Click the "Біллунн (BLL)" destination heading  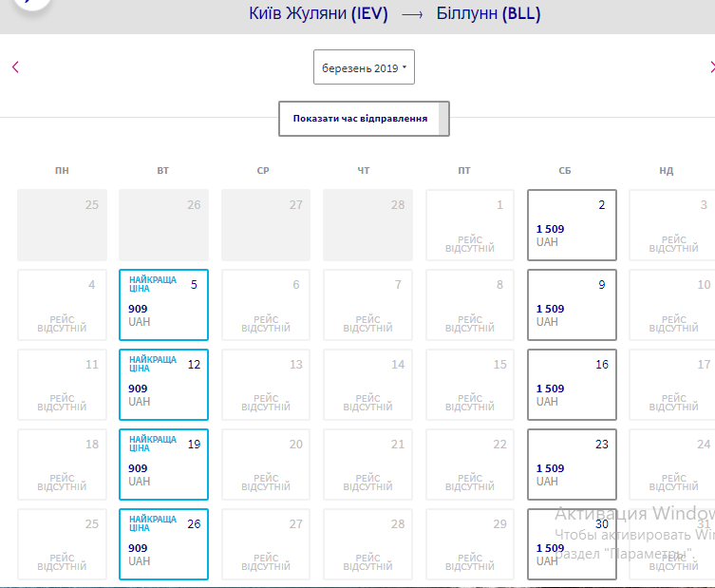488,14
